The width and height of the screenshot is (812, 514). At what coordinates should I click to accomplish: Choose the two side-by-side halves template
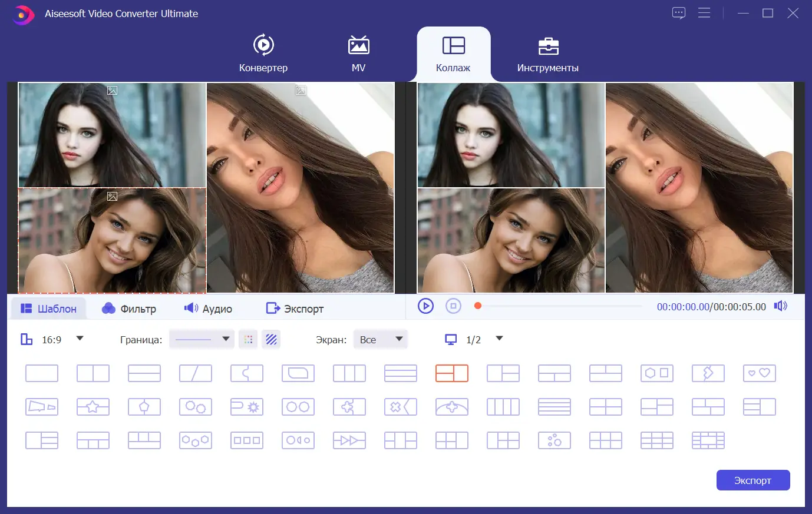(x=93, y=373)
